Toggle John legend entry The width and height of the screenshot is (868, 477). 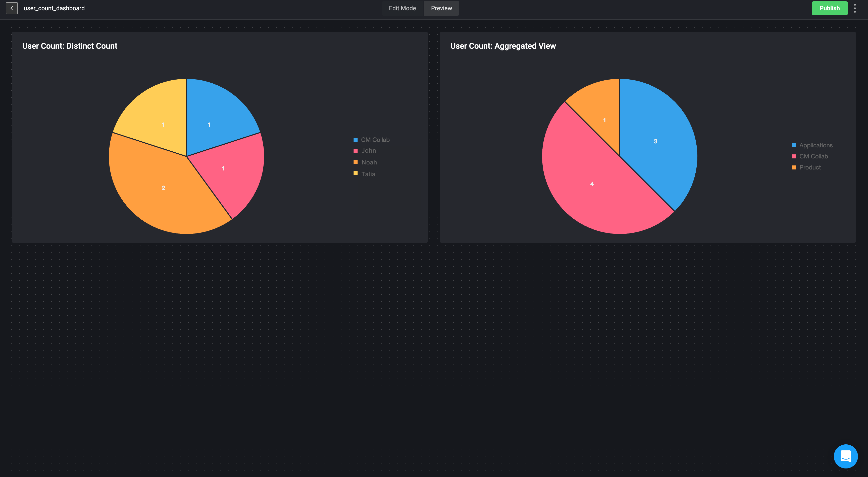[368, 150]
